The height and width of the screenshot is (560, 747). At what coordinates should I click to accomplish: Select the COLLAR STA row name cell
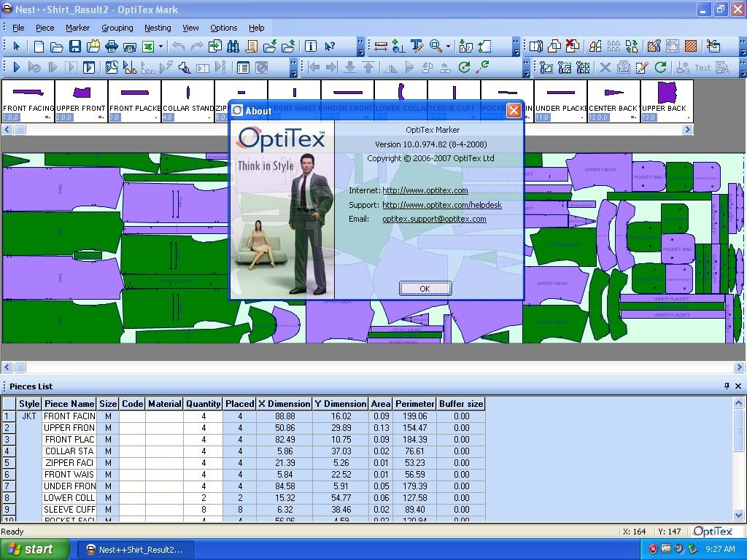(69, 451)
